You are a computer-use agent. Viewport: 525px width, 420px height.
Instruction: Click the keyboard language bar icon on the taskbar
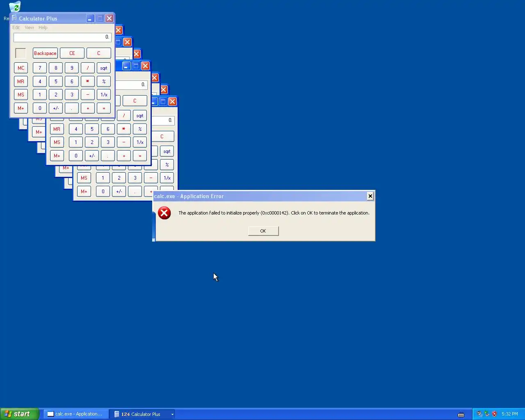(461, 414)
